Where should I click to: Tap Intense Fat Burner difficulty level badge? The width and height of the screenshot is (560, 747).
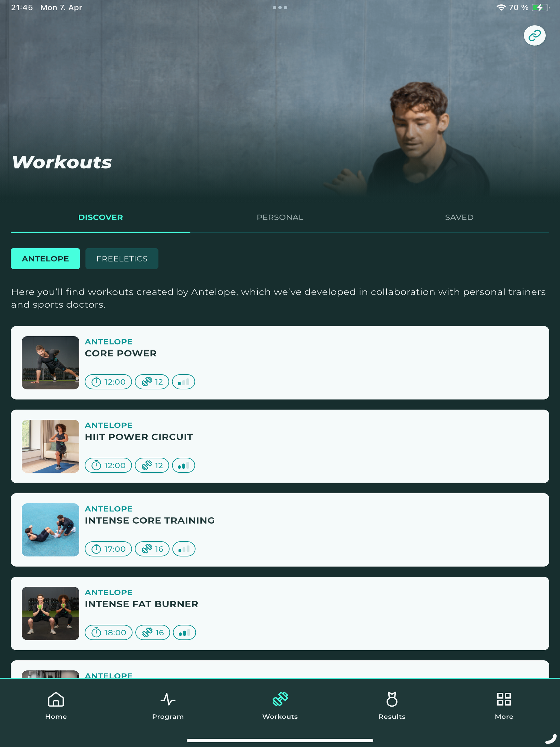pos(184,632)
